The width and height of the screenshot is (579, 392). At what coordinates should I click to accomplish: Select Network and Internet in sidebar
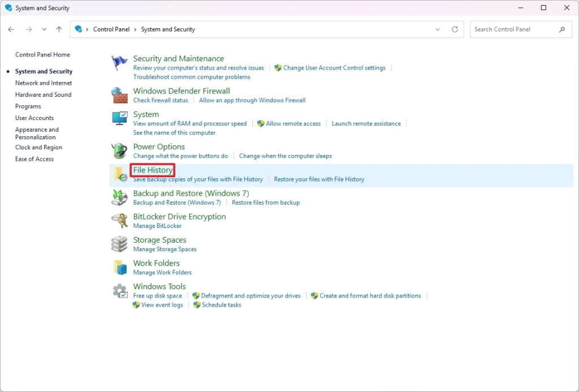(x=44, y=83)
